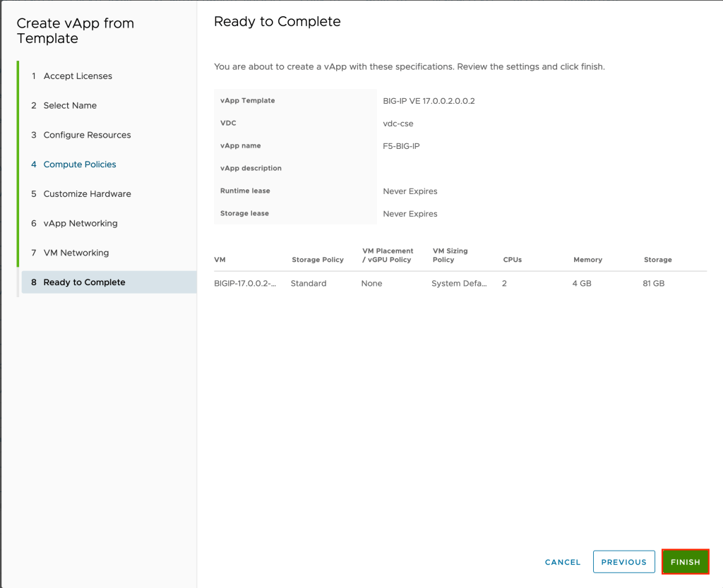
Task: Click the VM Sizing Policy column header
Action: [x=450, y=256]
